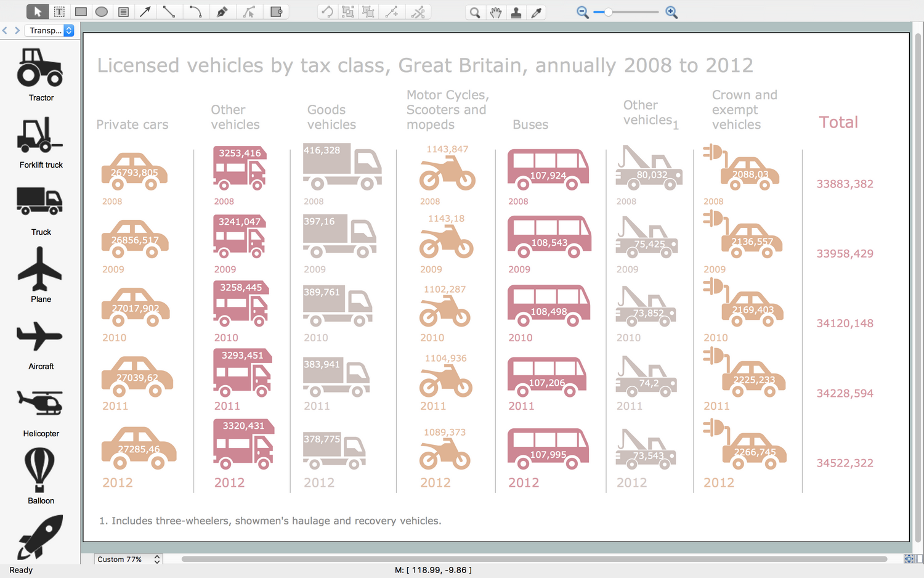This screenshot has height=578, width=924.
Task: Select the 2009 bus icon showing 108,543
Action: pos(549,237)
